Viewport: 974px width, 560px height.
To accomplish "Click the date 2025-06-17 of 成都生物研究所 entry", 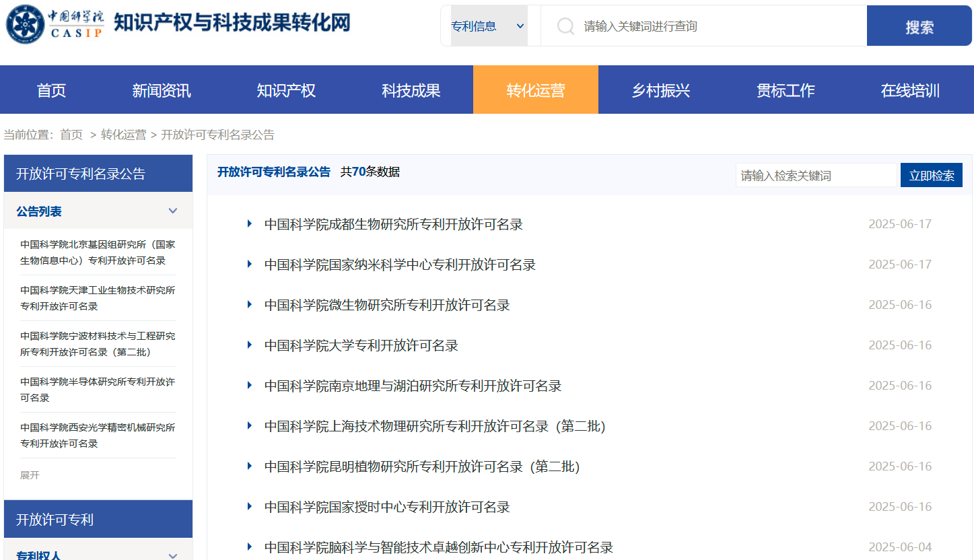I will tap(900, 224).
